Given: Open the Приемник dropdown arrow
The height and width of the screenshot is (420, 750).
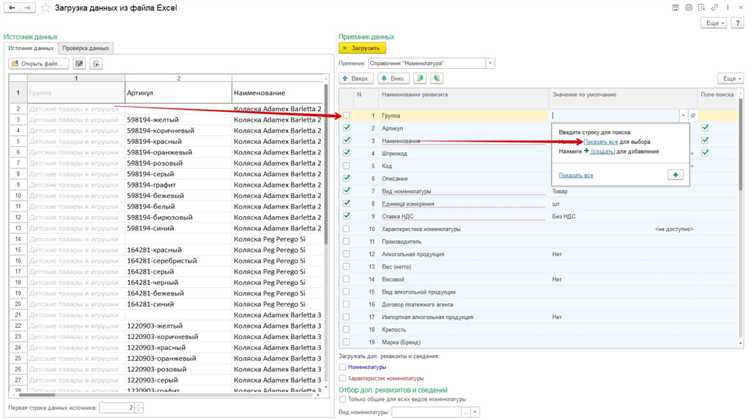Looking at the screenshot, I should pos(490,63).
